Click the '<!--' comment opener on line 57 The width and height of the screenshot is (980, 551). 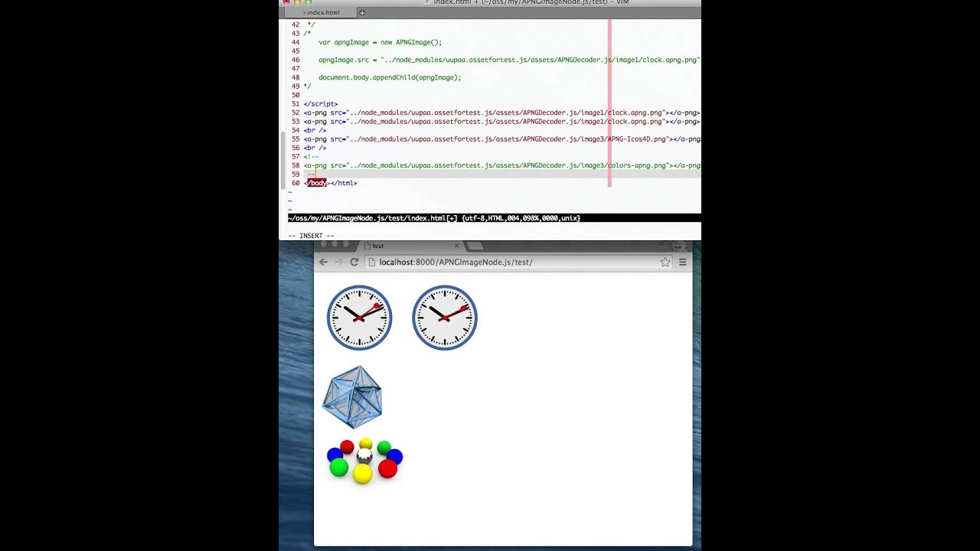(x=312, y=157)
